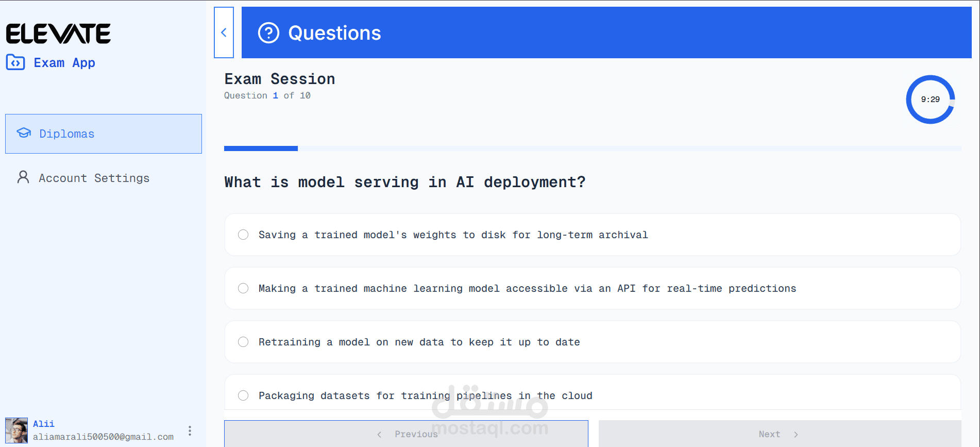Click the back chevron beside the Questions header

(224, 32)
